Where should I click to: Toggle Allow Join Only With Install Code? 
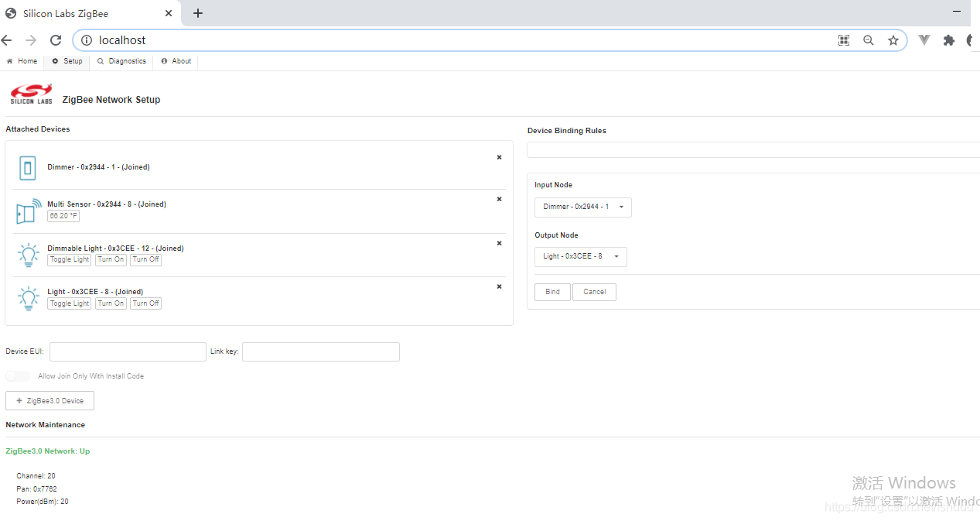pos(18,376)
